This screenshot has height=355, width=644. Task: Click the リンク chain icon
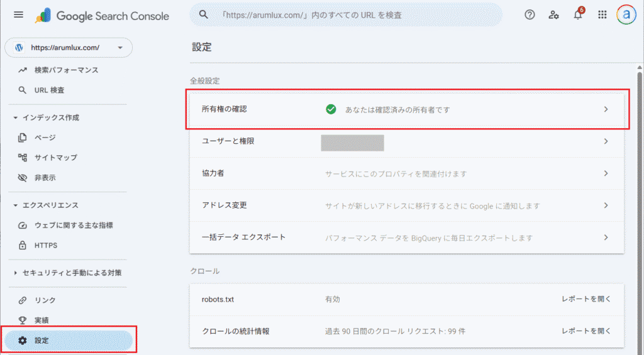23,300
